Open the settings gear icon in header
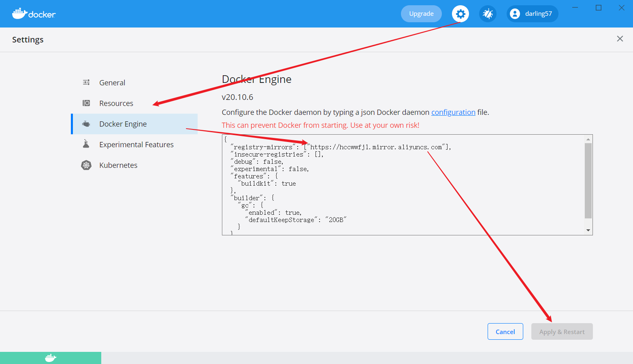Image resolution: width=633 pixels, height=364 pixels. pos(460,14)
